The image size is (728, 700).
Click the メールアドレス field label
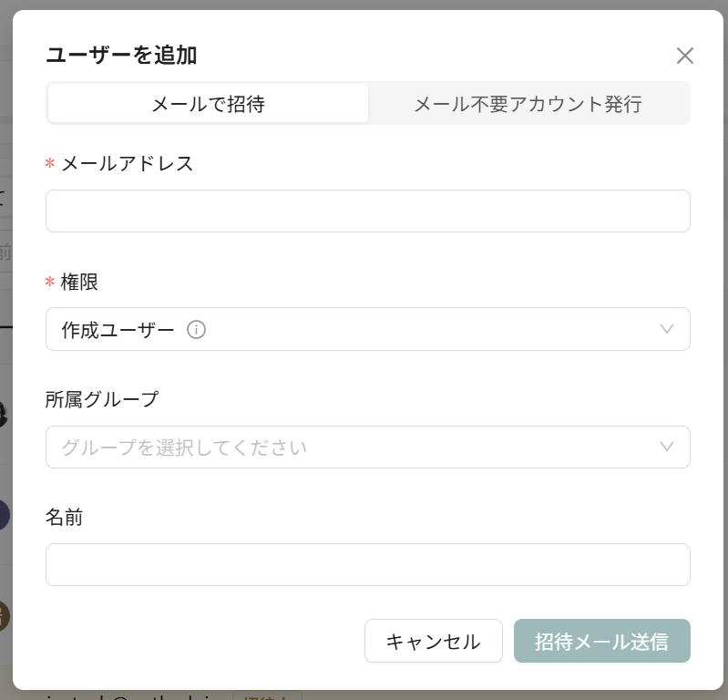128,163
